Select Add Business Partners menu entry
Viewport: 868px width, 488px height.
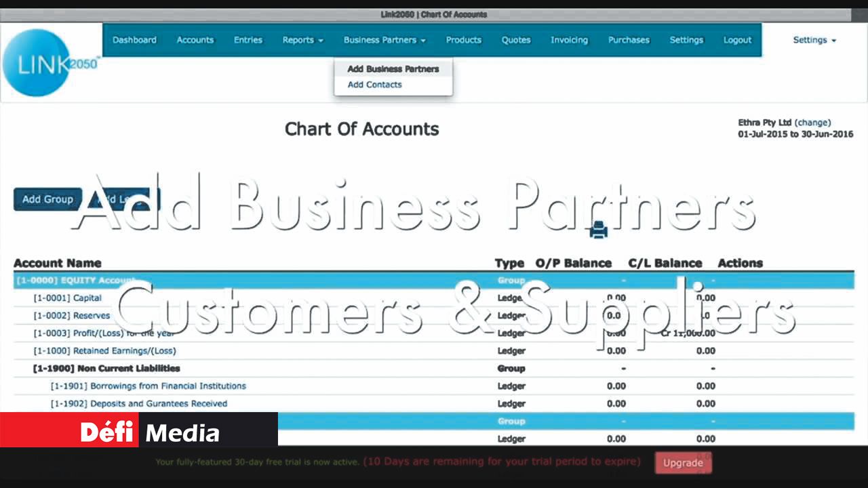coord(393,68)
